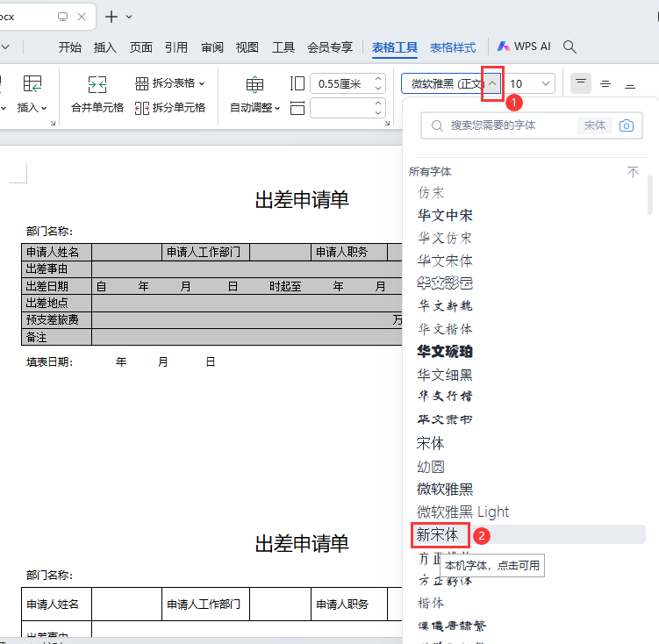Select the 华文隶书 font

(x=445, y=419)
